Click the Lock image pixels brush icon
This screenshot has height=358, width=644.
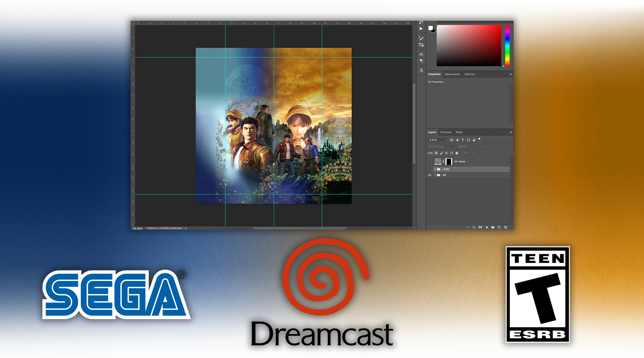click(x=441, y=153)
